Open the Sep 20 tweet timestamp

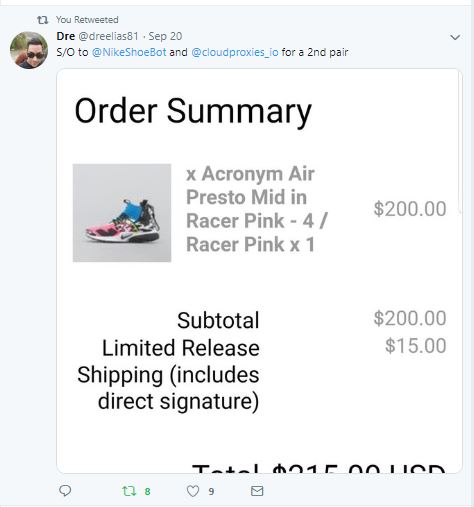click(165, 36)
